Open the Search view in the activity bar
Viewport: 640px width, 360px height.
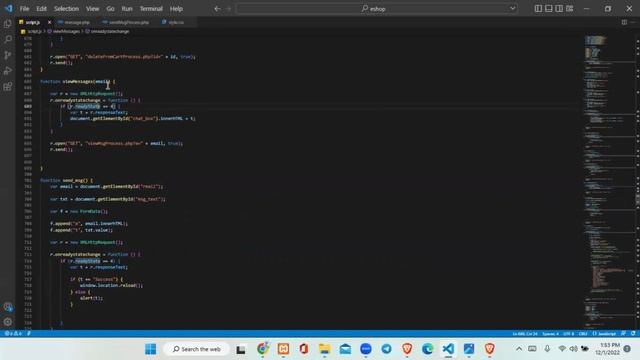click(x=7, y=39)
